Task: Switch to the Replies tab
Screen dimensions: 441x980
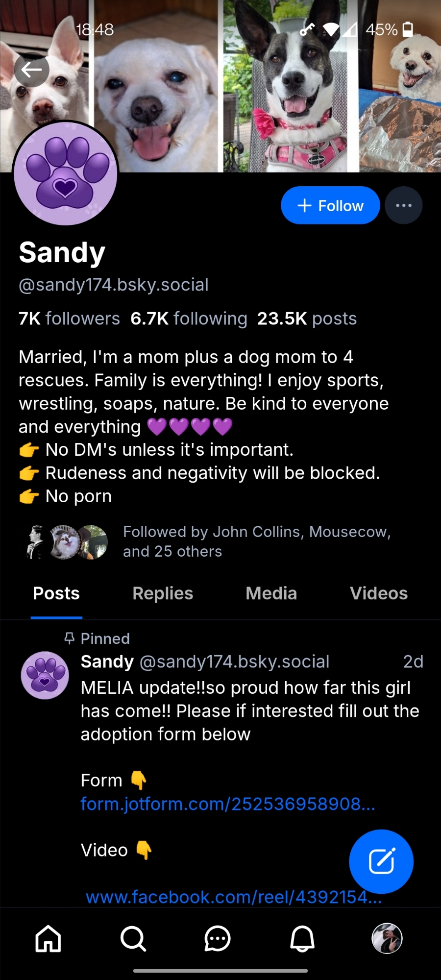Action: 163,593
